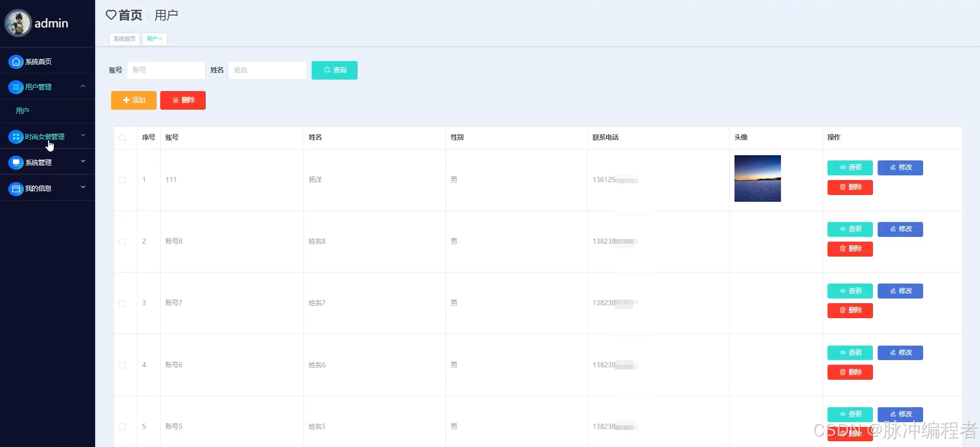Click 修改 for 账号8 row
Image resolution: width=980 pixels, height=447 pixels.
point(900,229)
